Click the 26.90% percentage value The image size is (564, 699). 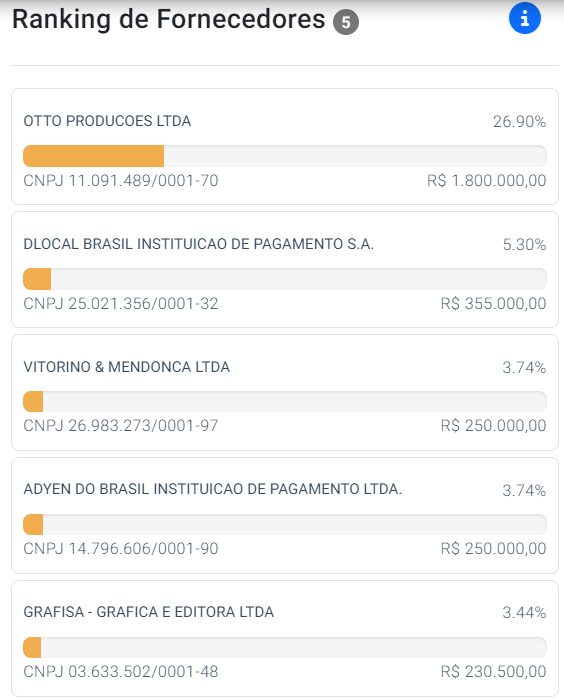(x=519, y=121)
